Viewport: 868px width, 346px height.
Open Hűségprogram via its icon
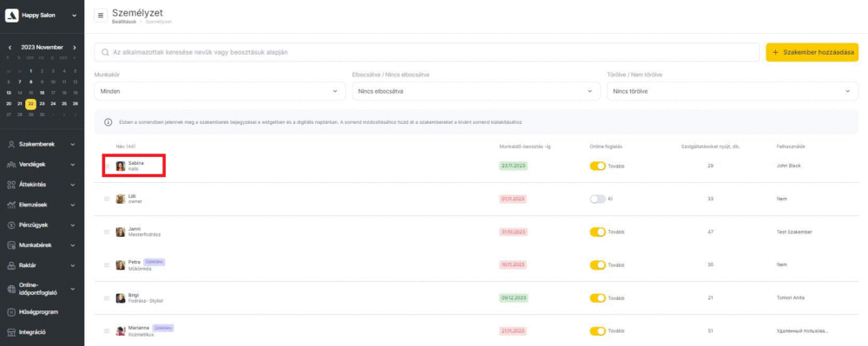point(11,312)
